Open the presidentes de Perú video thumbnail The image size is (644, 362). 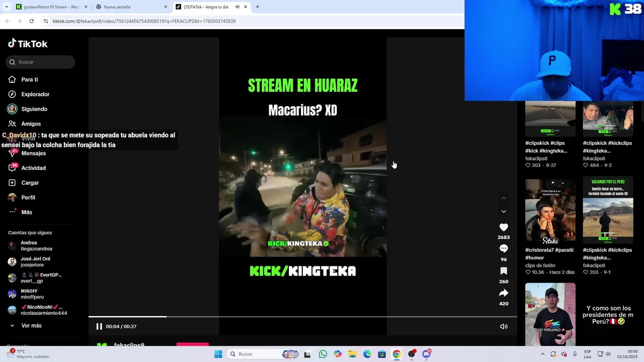pyautogui.click(x=608, y=314)
